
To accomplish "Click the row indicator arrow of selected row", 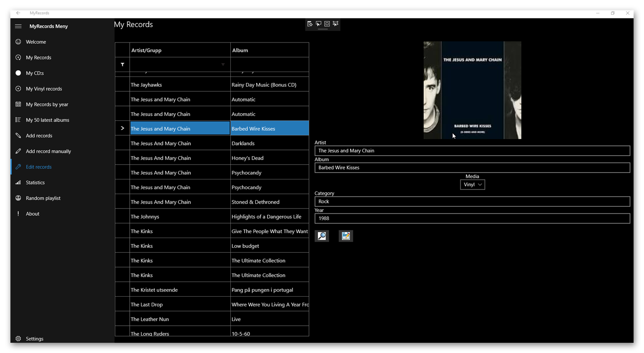I will pyautogui.click(x=123, y=128).
